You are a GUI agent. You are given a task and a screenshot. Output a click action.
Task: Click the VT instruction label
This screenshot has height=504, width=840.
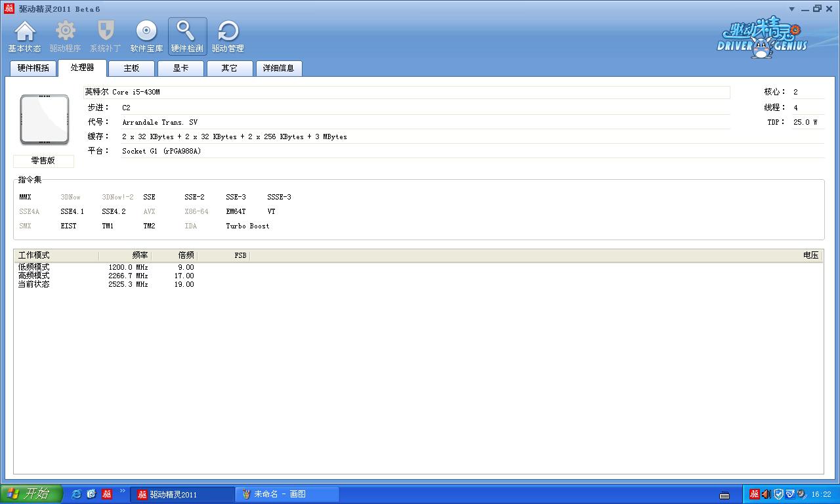pos(271,211)
